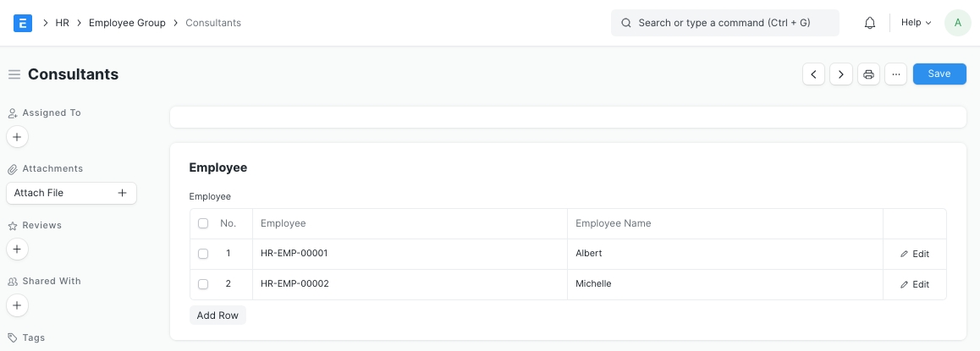Screen dimensions: 980x351
Task: Toggle sidebar with hamburger icon
Action: tap(14, 74)
